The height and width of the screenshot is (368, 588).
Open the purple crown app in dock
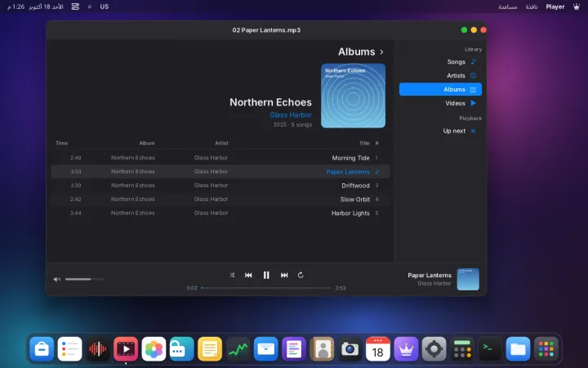406,349
